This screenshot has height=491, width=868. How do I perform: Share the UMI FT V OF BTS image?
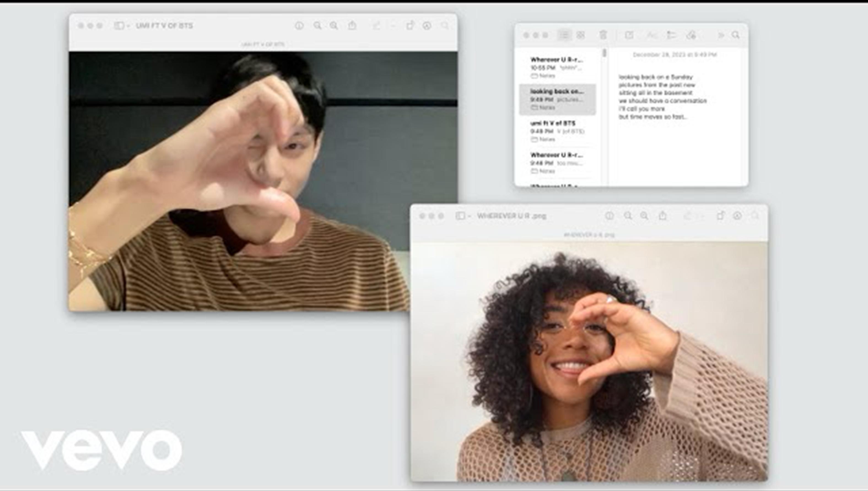pos(352,25)
